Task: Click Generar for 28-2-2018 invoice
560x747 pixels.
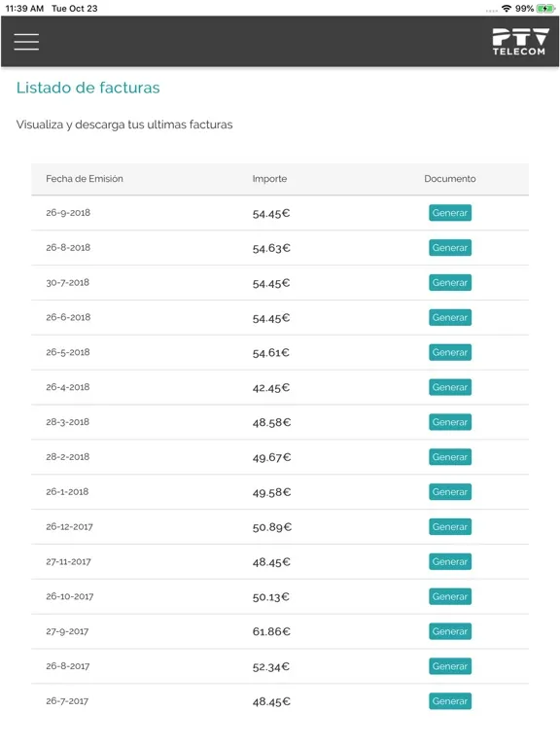Action: (x=450, y=457)
